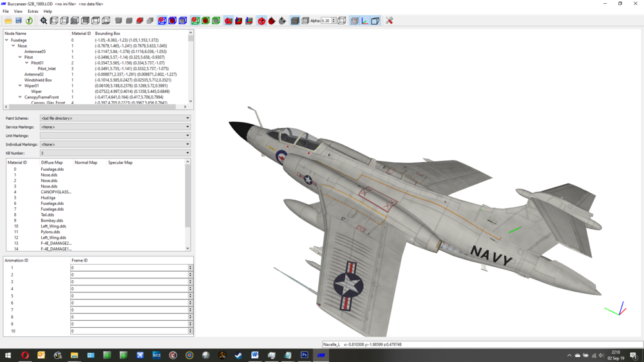This screenshot has width=644, height=362.
Task: Click the Alpha value input field
Action: pos(326,21)
